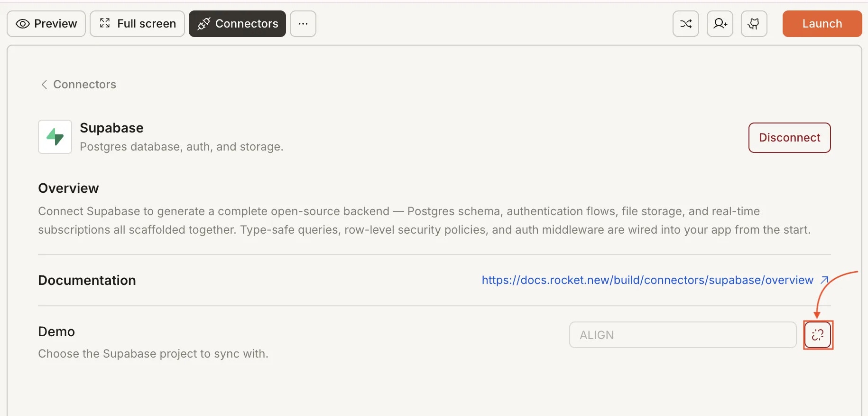Screen dimensions: 868x416
Task: Toggle the Preview eye button
Action: [46, 24]
